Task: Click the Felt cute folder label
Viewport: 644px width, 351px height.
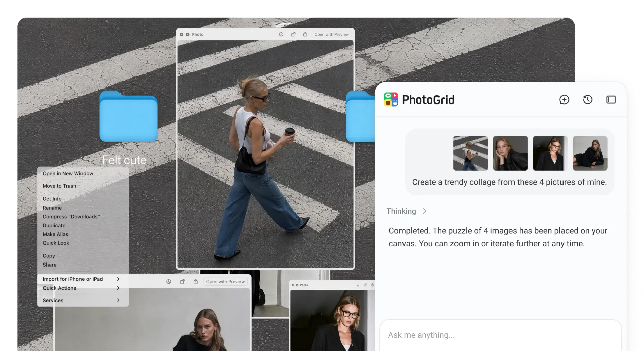Action: 124,160
